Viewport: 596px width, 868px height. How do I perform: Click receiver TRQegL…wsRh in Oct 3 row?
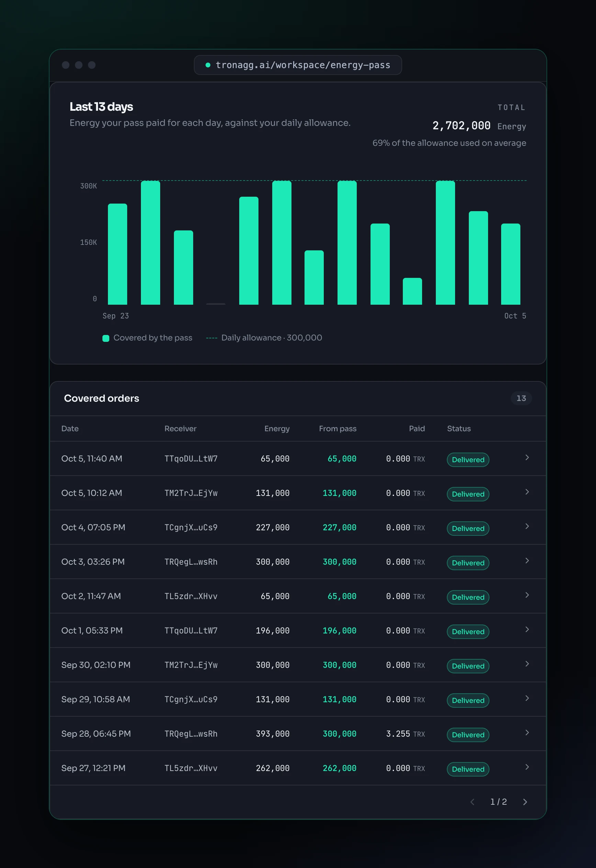point(191,562)
